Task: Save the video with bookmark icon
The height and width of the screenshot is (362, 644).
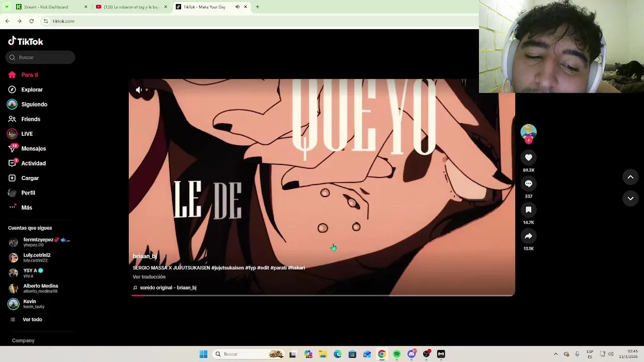Action: pos(528,210)
